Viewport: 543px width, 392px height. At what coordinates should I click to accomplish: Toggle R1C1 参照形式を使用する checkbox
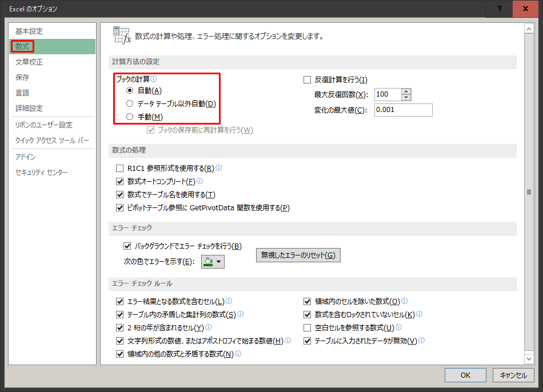120,169
